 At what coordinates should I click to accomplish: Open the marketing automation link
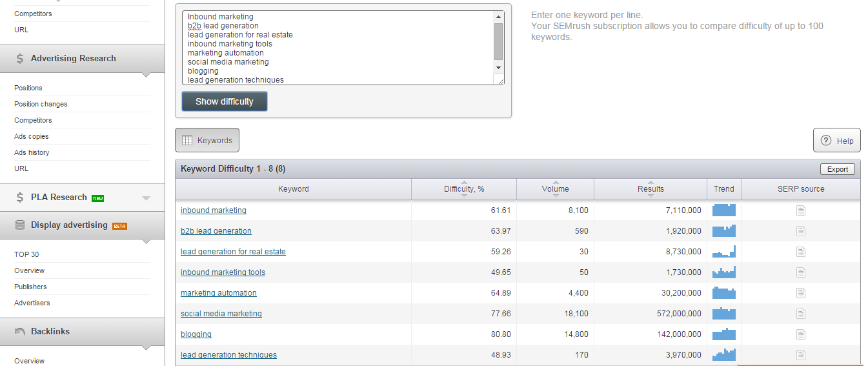pyautogui.click(x=219, y=293)
